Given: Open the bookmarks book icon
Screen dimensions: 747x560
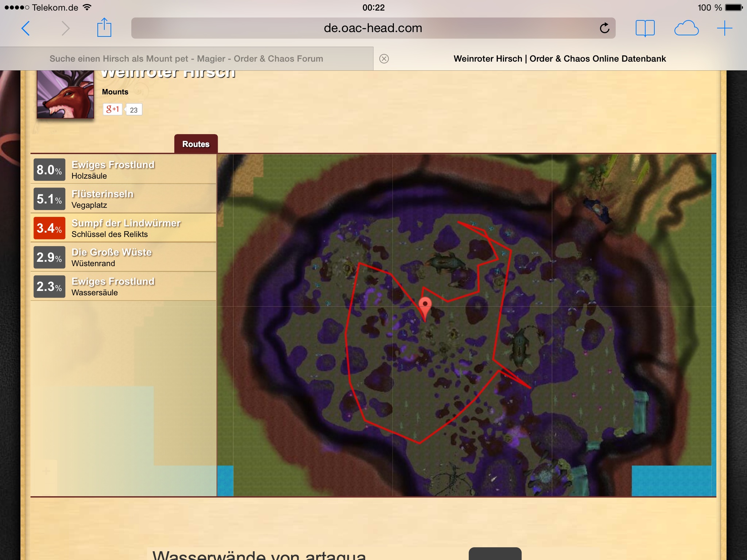Looking at the screenshot, I should (645, 28).
